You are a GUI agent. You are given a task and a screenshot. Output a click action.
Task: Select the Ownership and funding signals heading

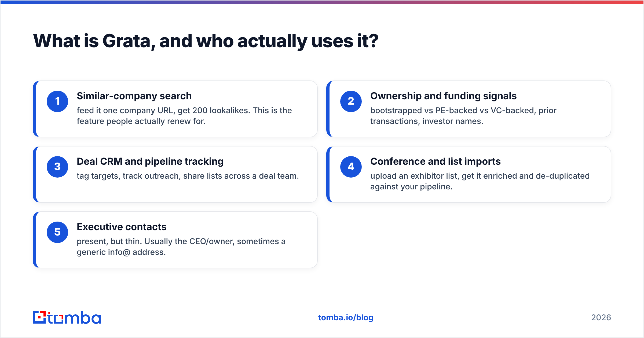(x=443, y=96)
